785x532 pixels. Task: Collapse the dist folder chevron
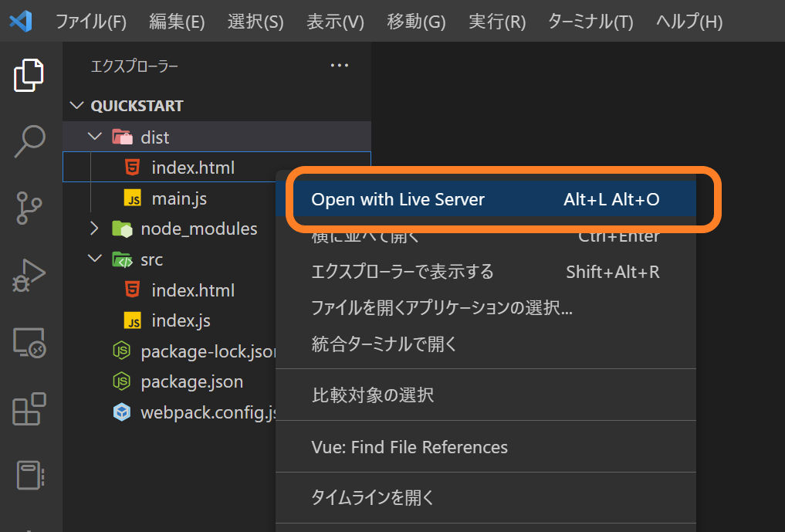pyautogui.click(x=95, y=136)
